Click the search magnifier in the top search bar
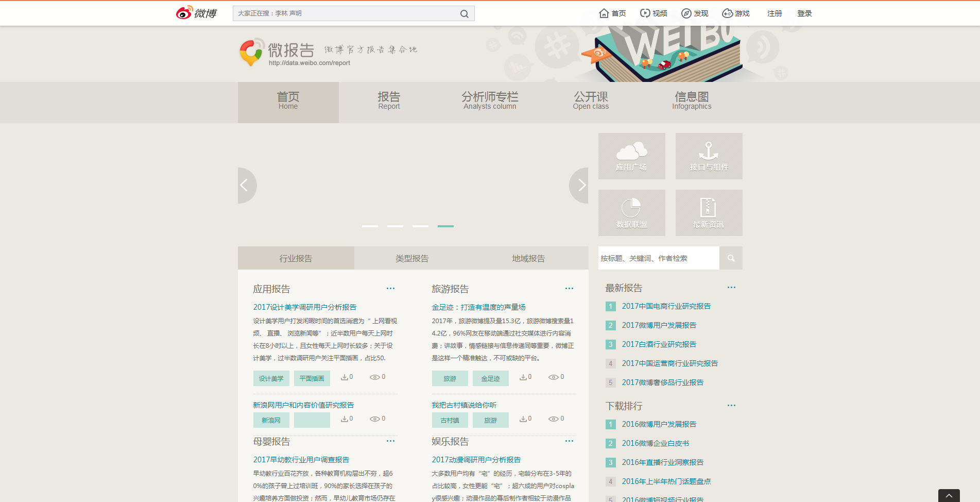Screen dimensions: 980x502 [464, 14]
